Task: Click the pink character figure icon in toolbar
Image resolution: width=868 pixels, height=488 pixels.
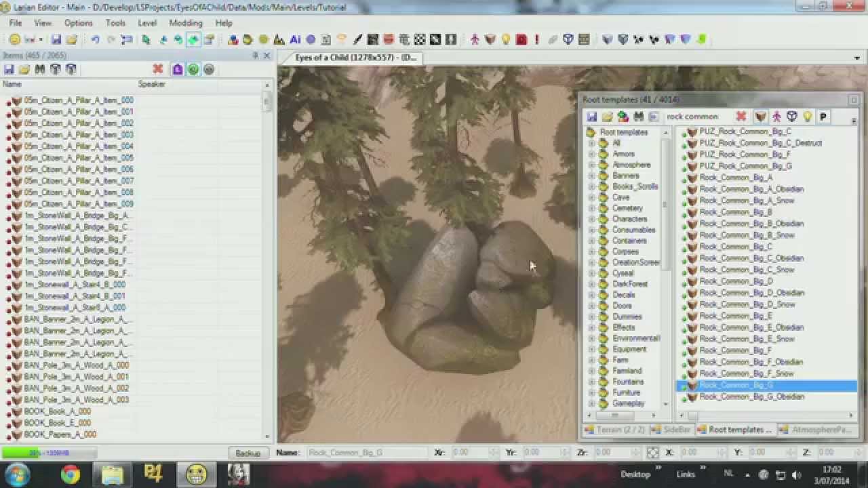Action: click(475, 39)
